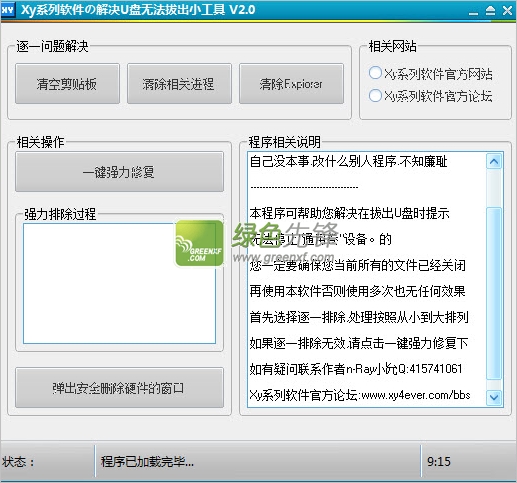This screenshot has height=483, width=517.
Task: Click the line 再使用本软件否则使用多次也无任何效果
Action: [357, 291]
